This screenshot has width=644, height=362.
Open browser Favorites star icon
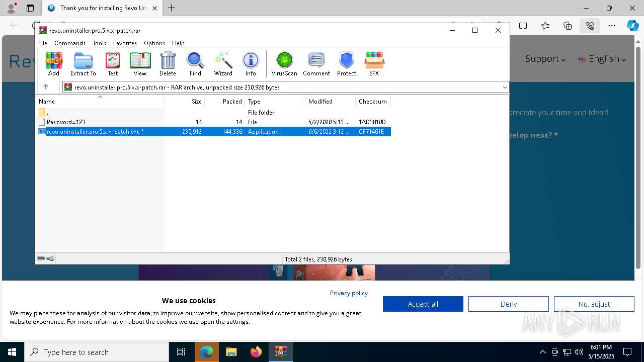click(545, 26)
